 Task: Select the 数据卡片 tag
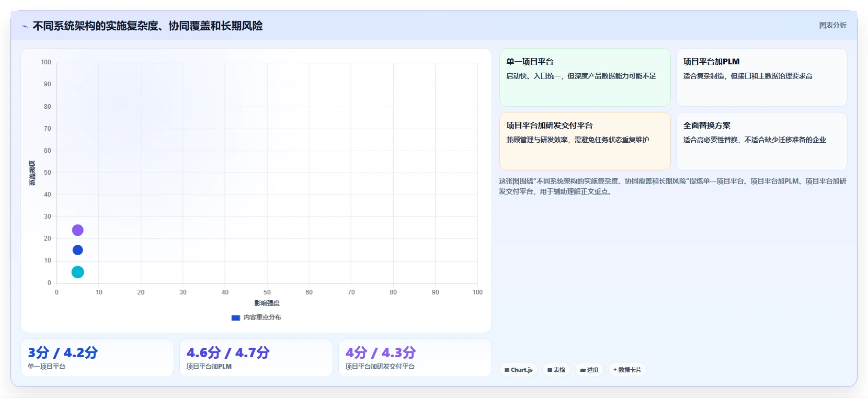627,370
